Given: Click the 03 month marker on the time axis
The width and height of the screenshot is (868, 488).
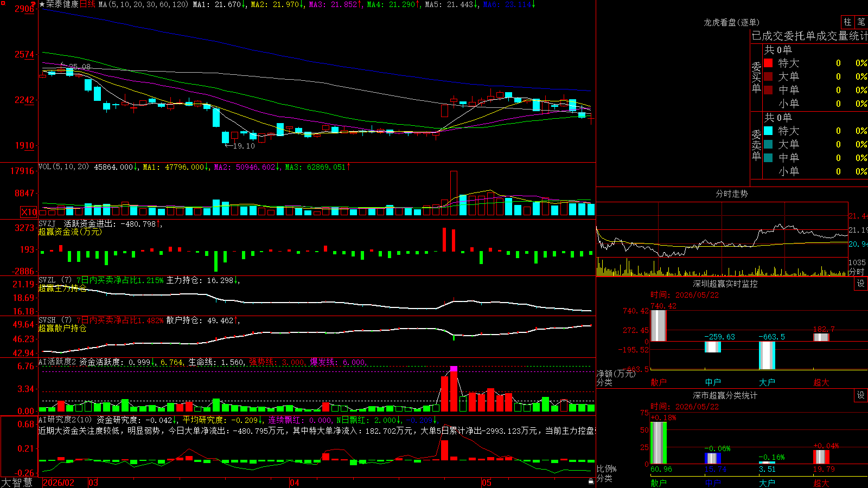Looking at the screenshot, I should (93, 483).
